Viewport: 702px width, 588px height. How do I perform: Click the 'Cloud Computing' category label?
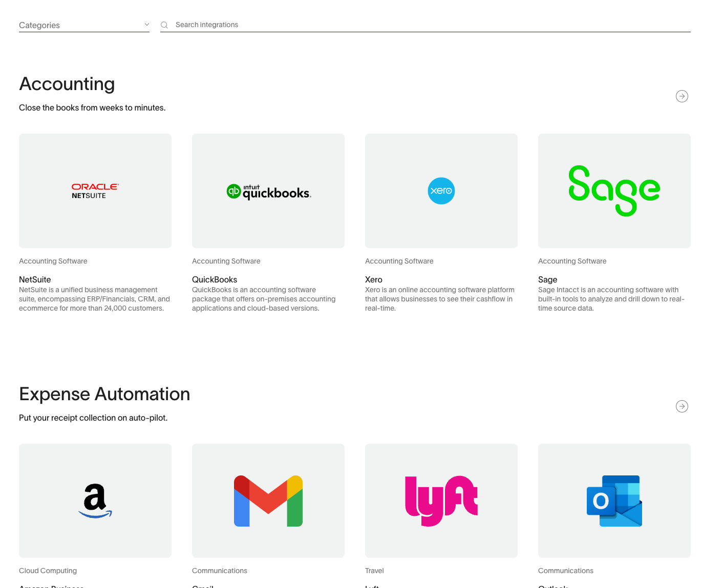click(x=48, y=571)
